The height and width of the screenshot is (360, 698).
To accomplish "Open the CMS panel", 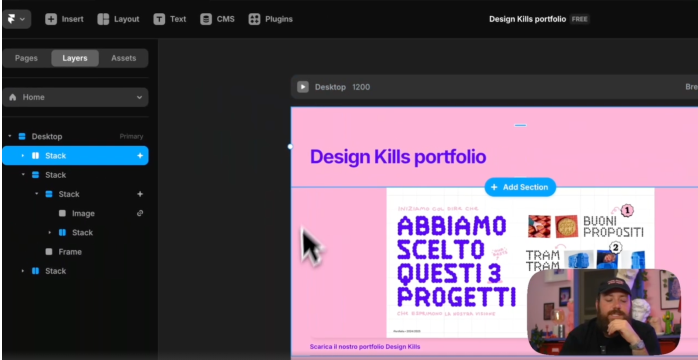I will (x=217, y=19).
